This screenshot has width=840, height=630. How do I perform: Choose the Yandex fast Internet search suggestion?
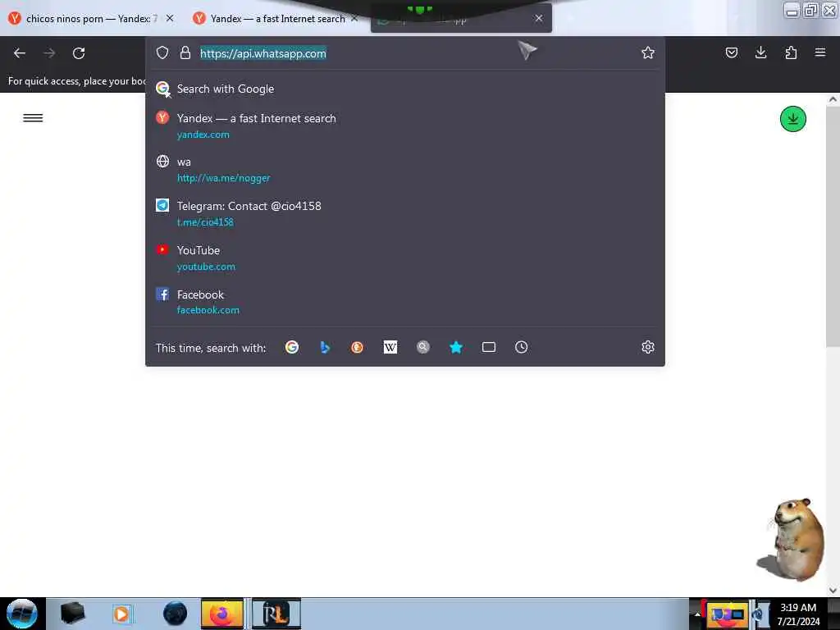pyautogui.click(x=405, y=126)
